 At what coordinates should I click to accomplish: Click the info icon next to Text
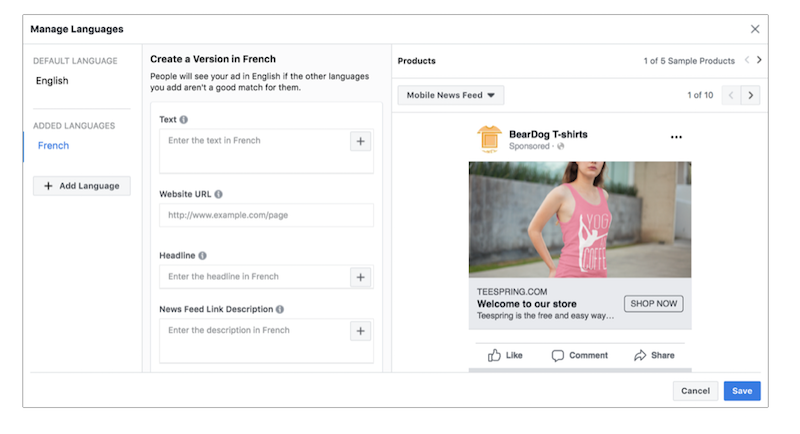coord(184,120)
